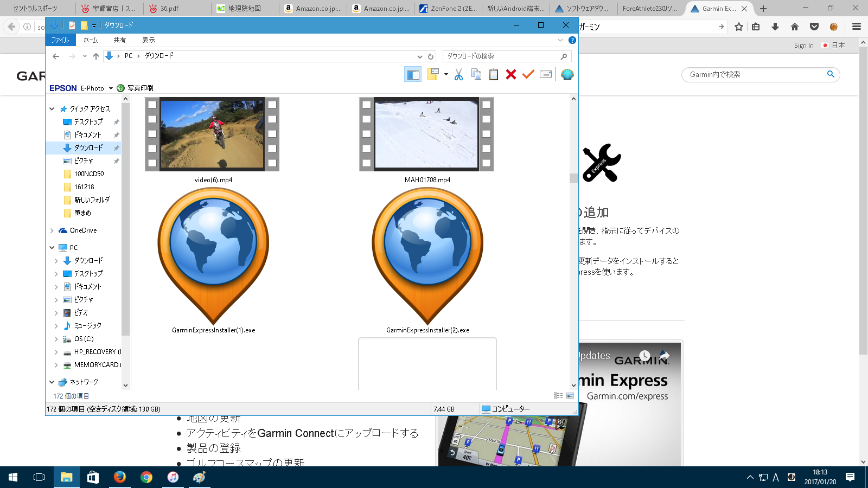The image size is (868, 488).
Task: Click the scissors cut icon
Action: (459, 75)
